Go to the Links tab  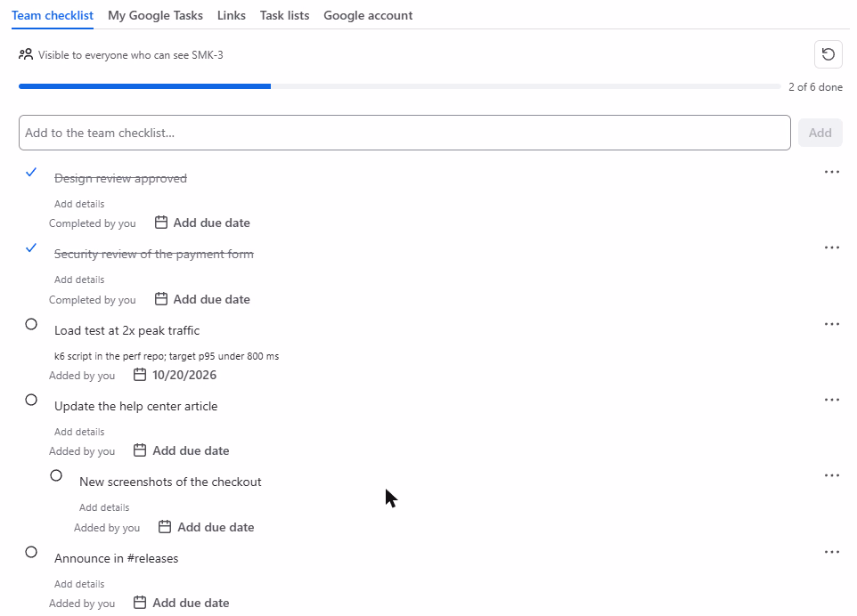[232, 15]
